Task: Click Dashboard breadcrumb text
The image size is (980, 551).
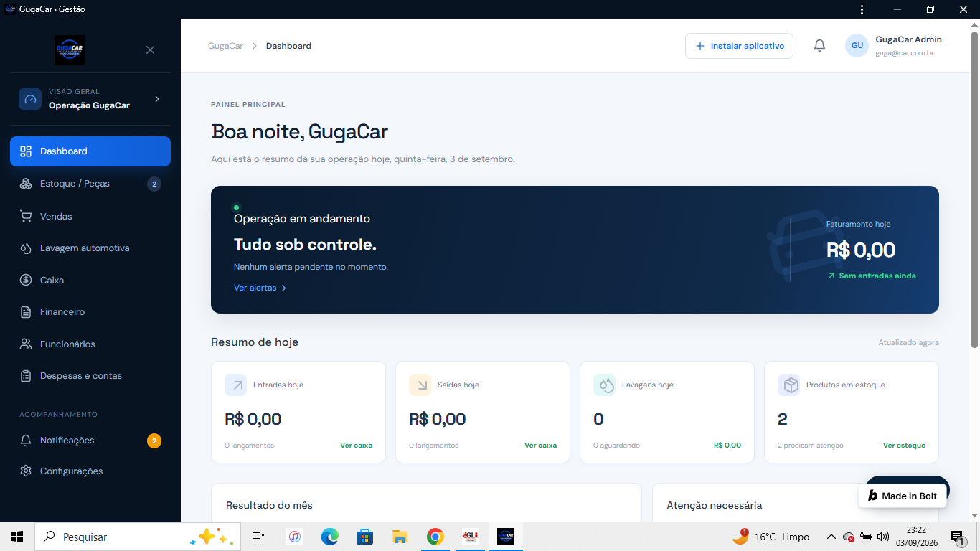Action: pyautogui.click(x=288, y=46)
